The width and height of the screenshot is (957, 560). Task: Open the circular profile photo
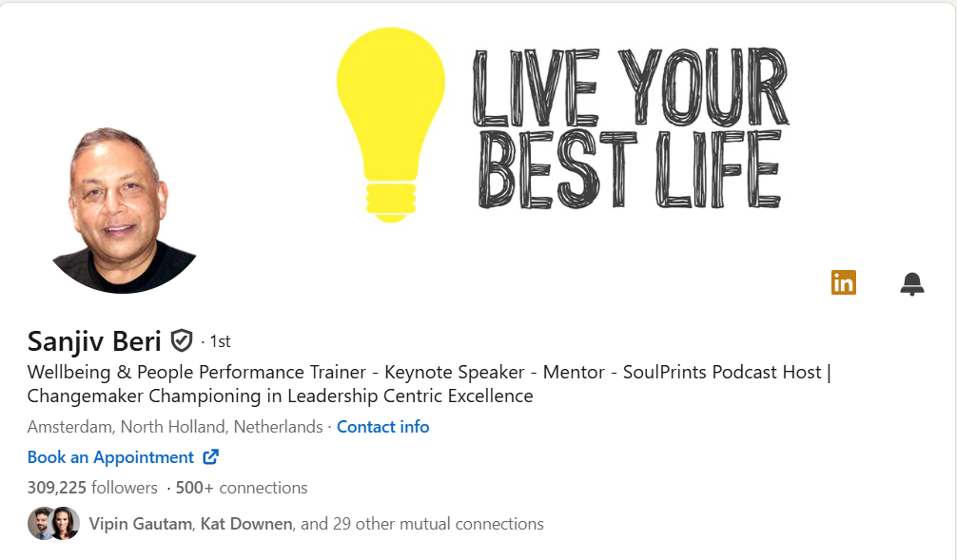pos(124,209)
